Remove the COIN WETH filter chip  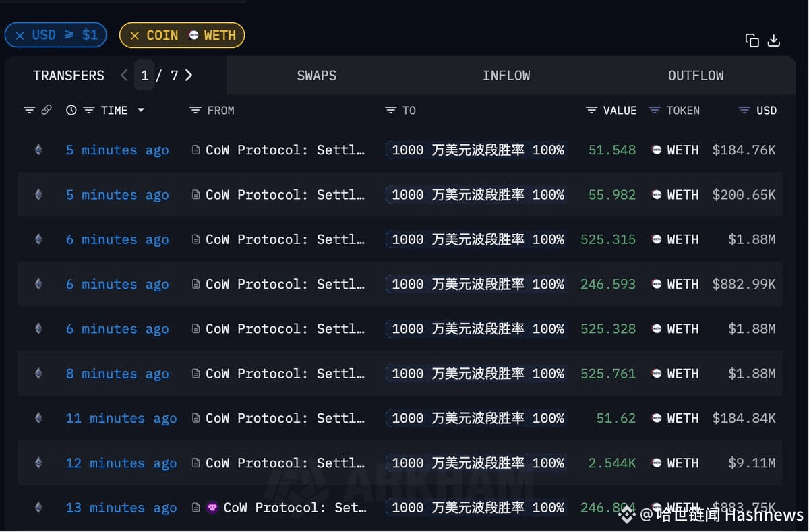pyautogui.click(x=134, y=36)
